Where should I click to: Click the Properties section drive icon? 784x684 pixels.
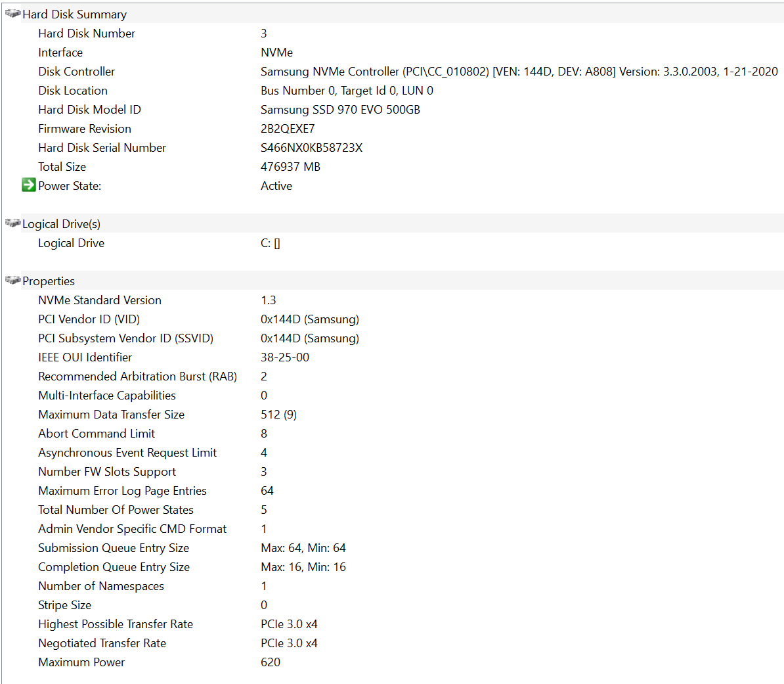(12, 280)
